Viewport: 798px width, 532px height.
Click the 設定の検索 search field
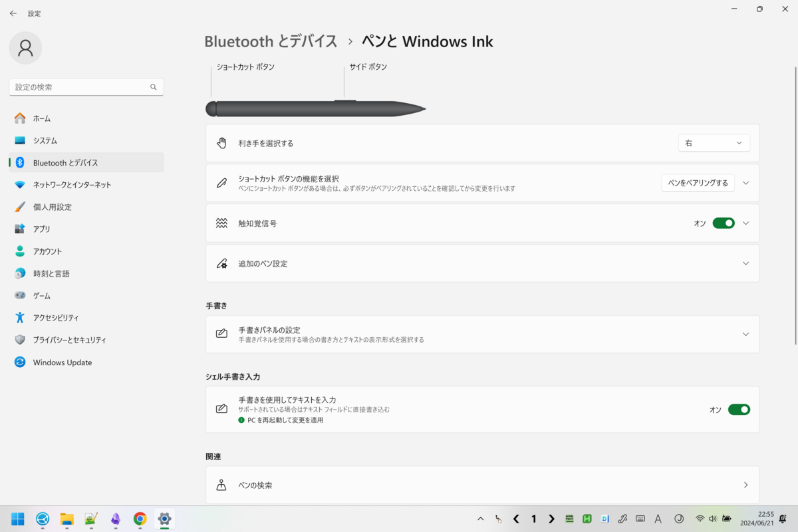pos(86,87)
